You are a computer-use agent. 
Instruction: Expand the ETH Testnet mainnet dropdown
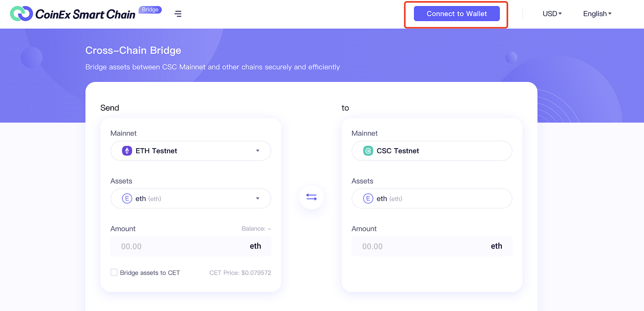click(191, 151)
